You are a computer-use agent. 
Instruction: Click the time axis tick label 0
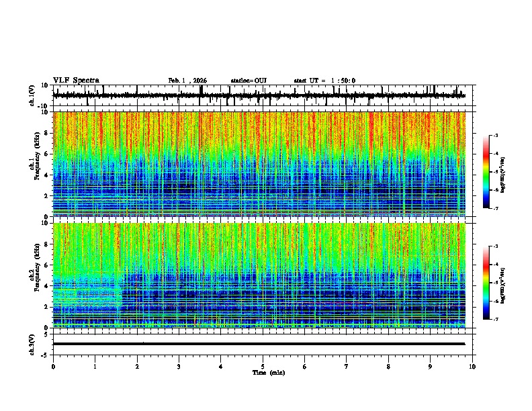point(53,367)
